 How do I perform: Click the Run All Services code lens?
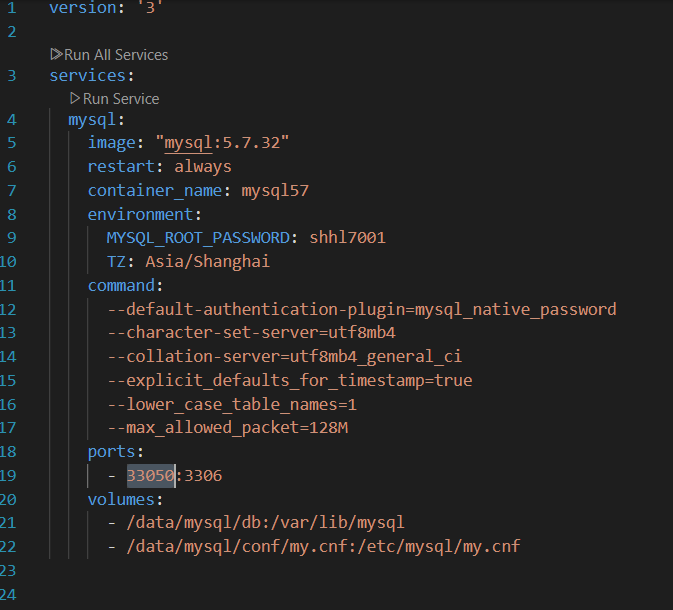click(x=115, y=55)
